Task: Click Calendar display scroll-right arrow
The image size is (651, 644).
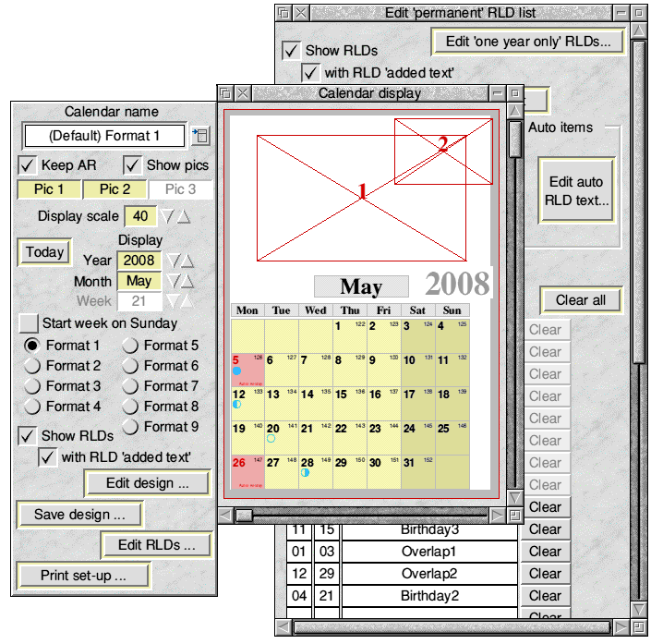Action: tap(498, 515)
